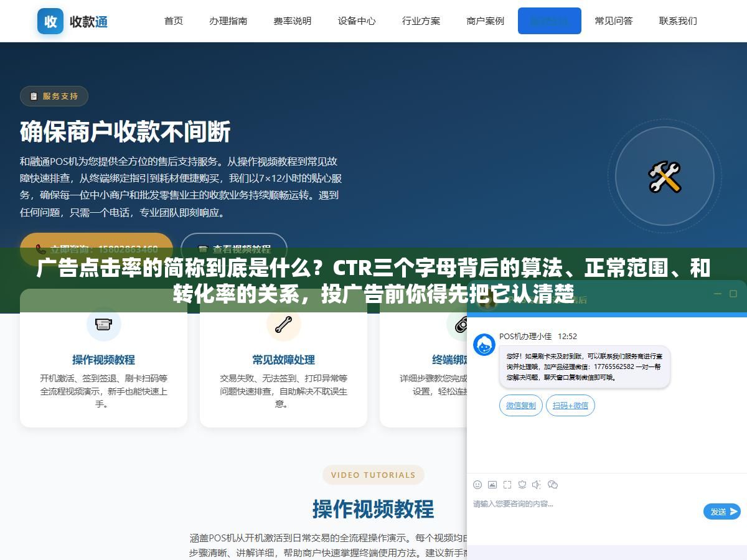Viewport: 747px width, 560px height.
Task: Click 立即咨询 phone number button
Action: [x=96, y=249]
